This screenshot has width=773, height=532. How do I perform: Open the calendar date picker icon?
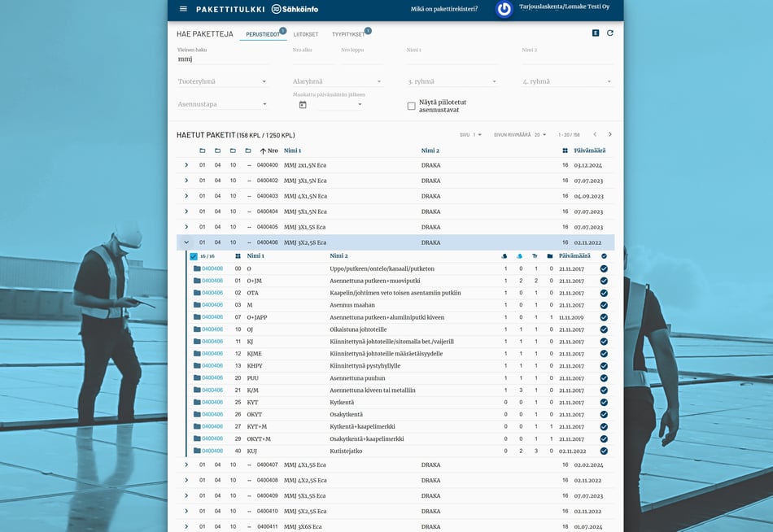(303, 105)
